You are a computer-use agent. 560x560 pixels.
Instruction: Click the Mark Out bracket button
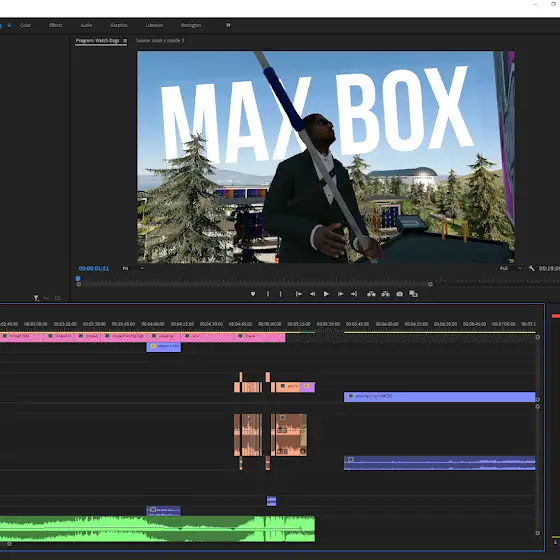(281, 294)
